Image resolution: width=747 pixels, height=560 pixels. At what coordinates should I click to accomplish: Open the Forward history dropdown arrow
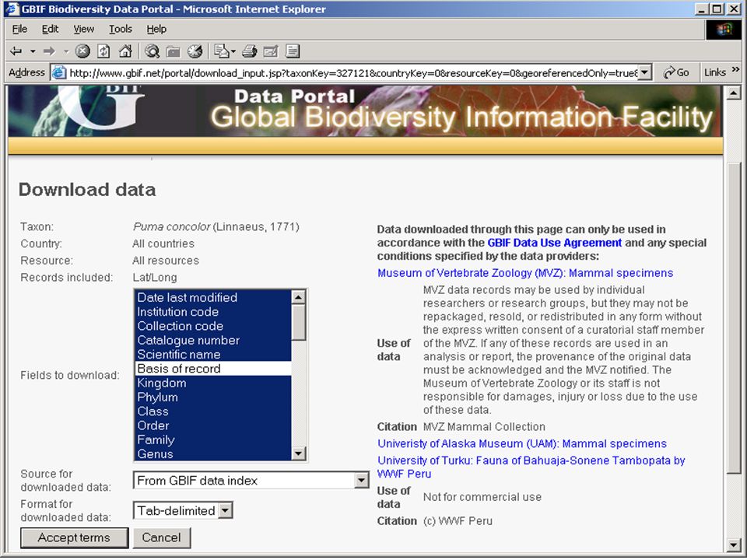(x=66, y=51)
